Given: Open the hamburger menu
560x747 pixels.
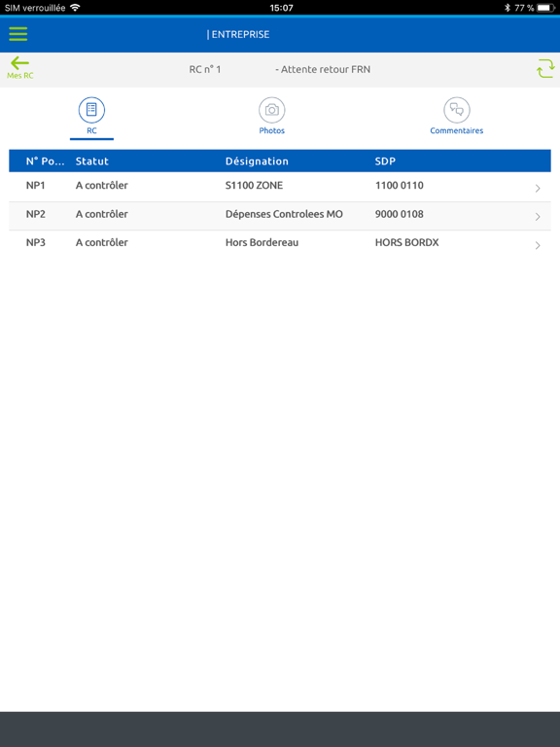Looking at the screenshot, I should (x=18, y=34).
